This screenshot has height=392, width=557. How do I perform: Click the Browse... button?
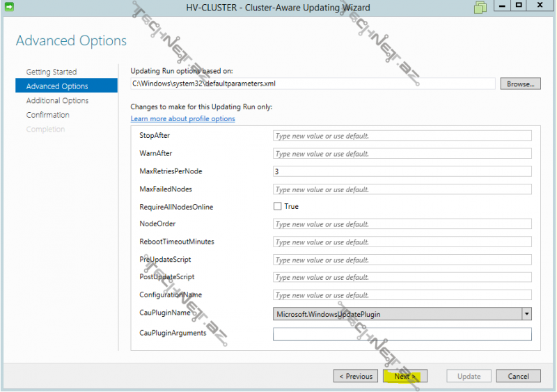(x=519, y=84)
